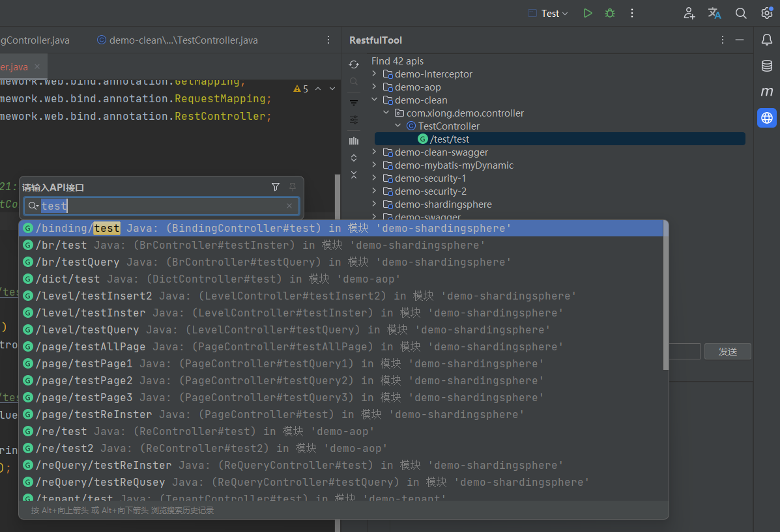780x532 pixels.
Task: Start debugging with the bug icon
Action: pos(610,13)
